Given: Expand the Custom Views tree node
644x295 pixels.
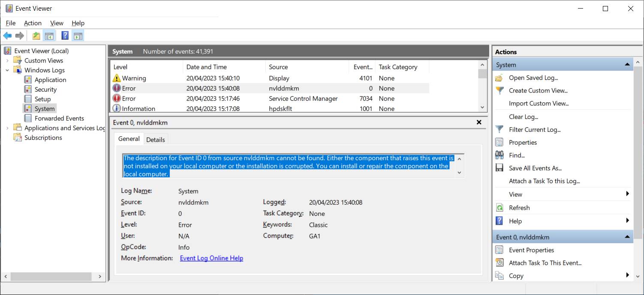Looking at the screenshot, I should [8, 60].
